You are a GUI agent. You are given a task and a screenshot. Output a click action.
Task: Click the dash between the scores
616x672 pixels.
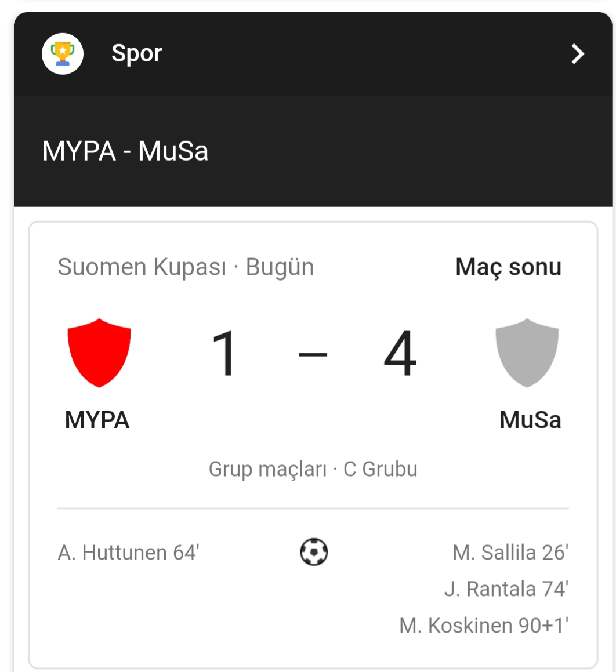pos(313,354)
